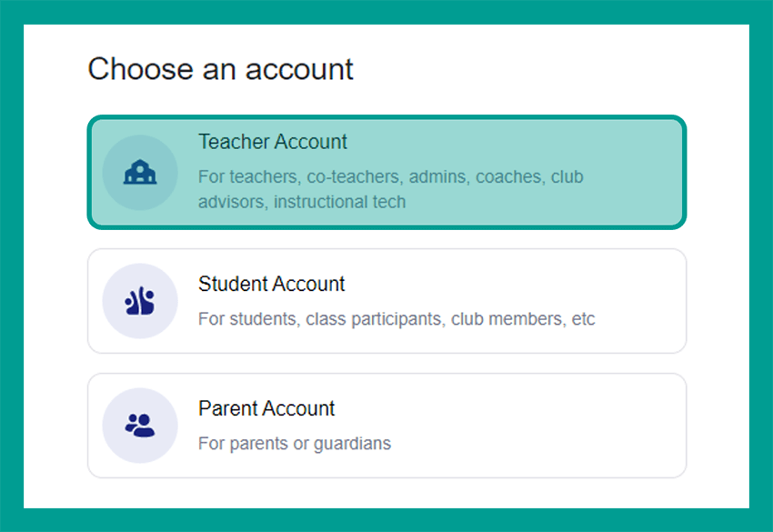
Task: Choose the Student Account option card
Action: point(387,301)
